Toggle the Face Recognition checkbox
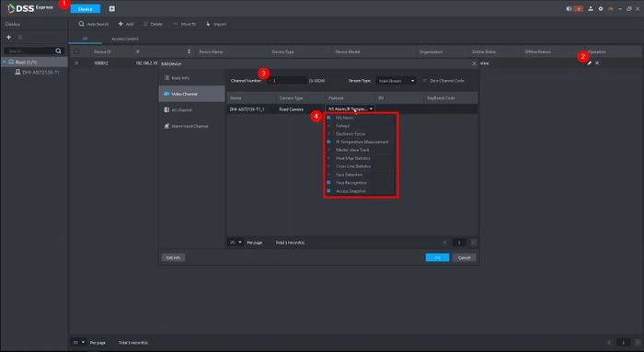The height and width of the screenshot is (352, 644). tap(328, 183)
